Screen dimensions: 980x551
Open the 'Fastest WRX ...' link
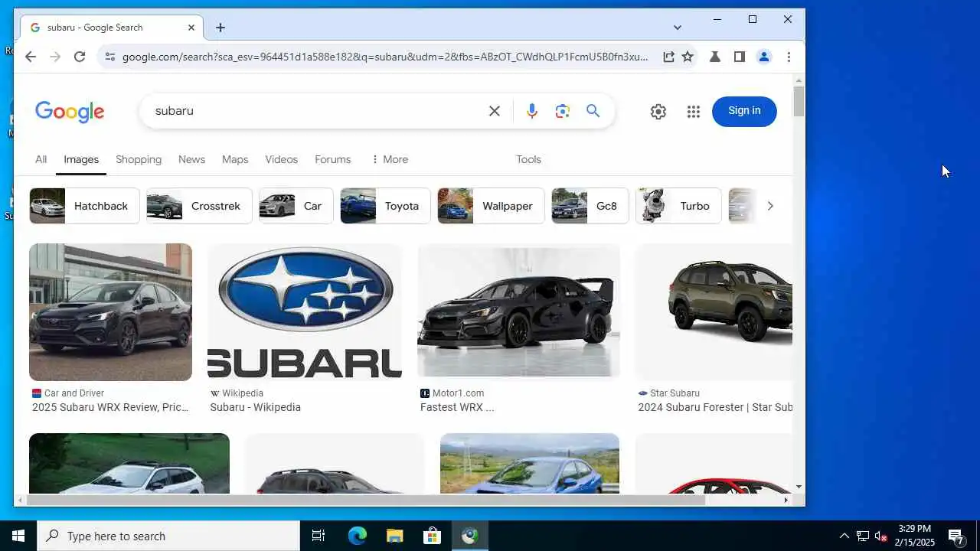click(x=457, y=407)
